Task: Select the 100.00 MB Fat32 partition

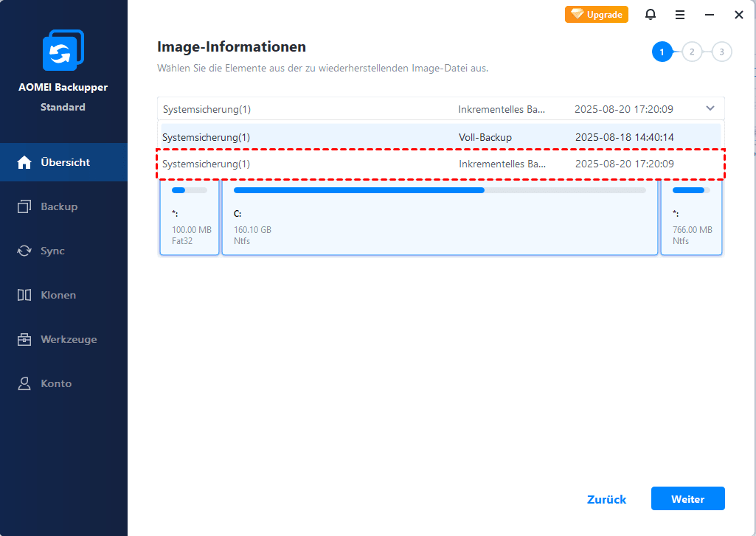Action: point(190,217)
